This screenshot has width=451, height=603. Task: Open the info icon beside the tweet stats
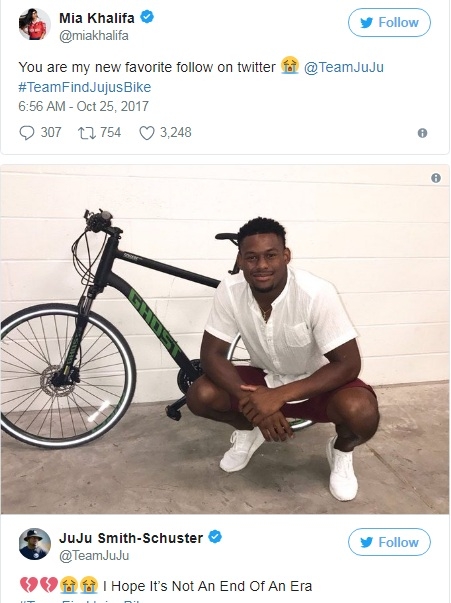pos(422,133)
